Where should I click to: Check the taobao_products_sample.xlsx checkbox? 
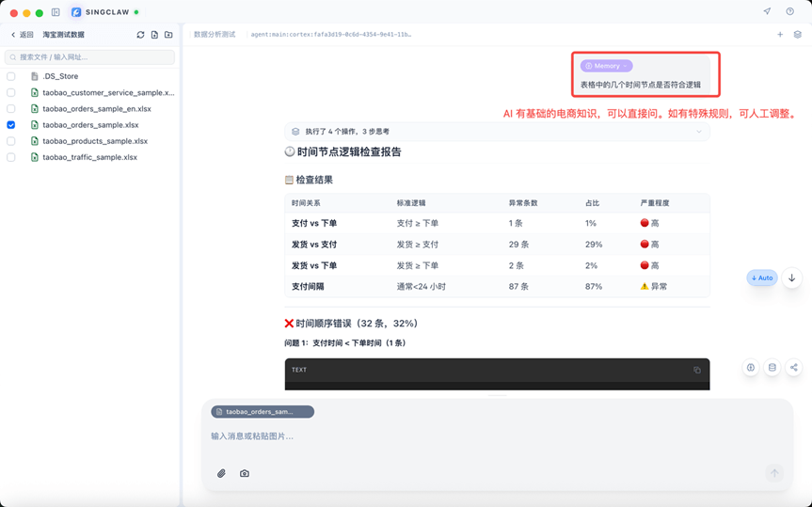[x=11, y=141]
